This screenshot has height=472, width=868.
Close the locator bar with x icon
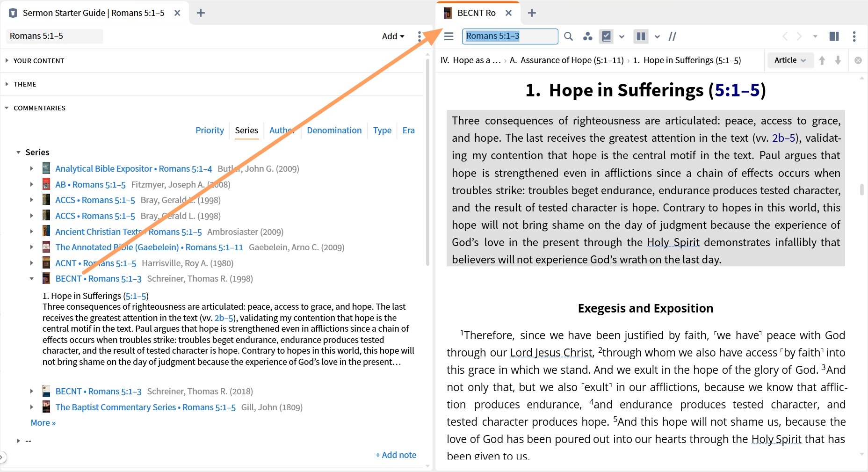point(858,60)
